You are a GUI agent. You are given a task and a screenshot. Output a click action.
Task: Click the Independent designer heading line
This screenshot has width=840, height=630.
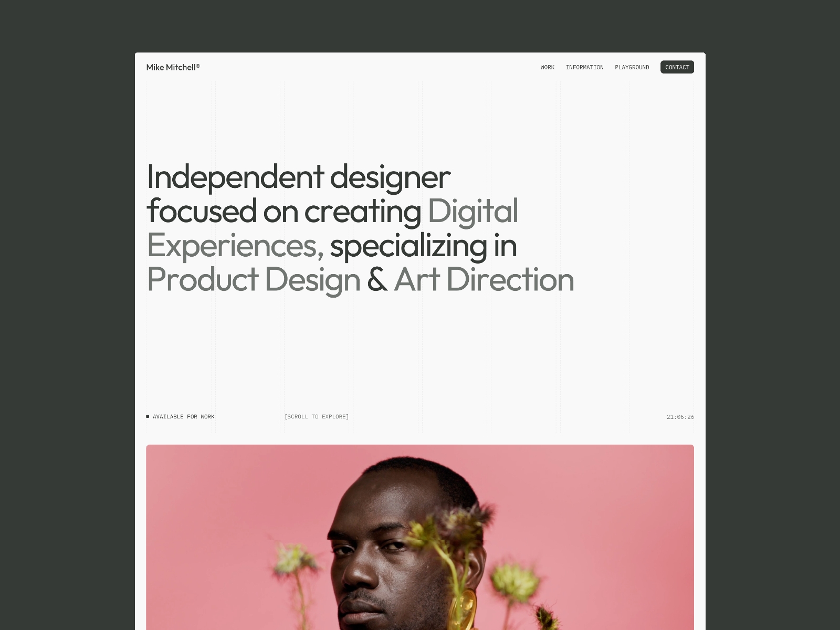299,177
